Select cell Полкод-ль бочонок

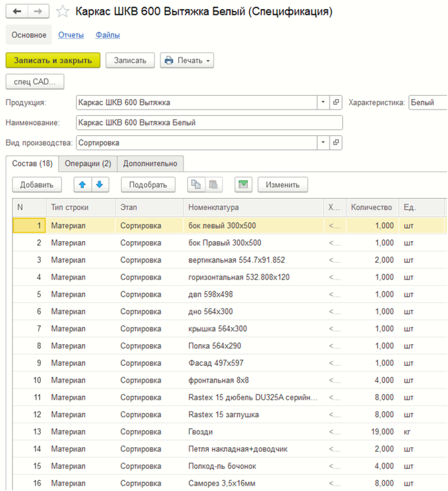[253, 466]
